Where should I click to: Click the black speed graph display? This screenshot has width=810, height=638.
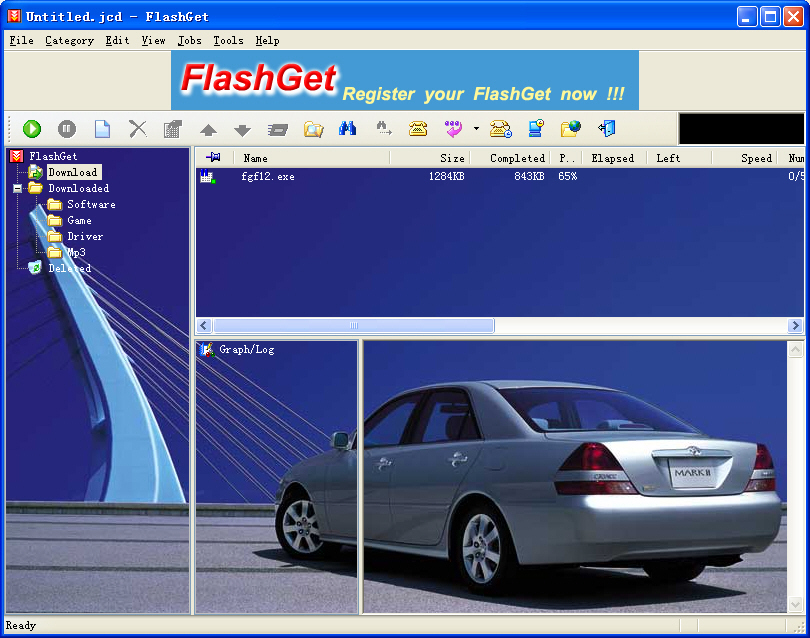(x=741, y=129)
